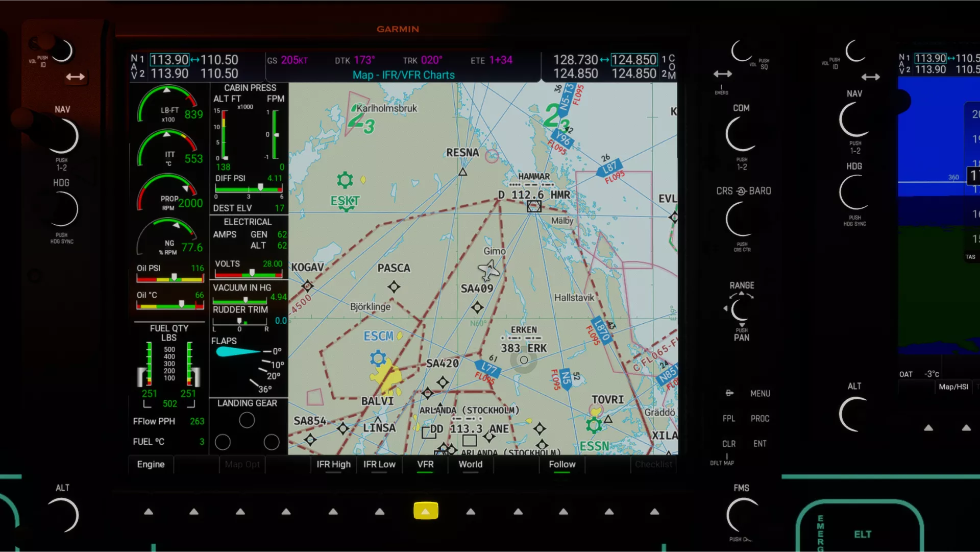Open the MENU page
The width and height of the screenshot is (980, 552).
click(761, 393)
